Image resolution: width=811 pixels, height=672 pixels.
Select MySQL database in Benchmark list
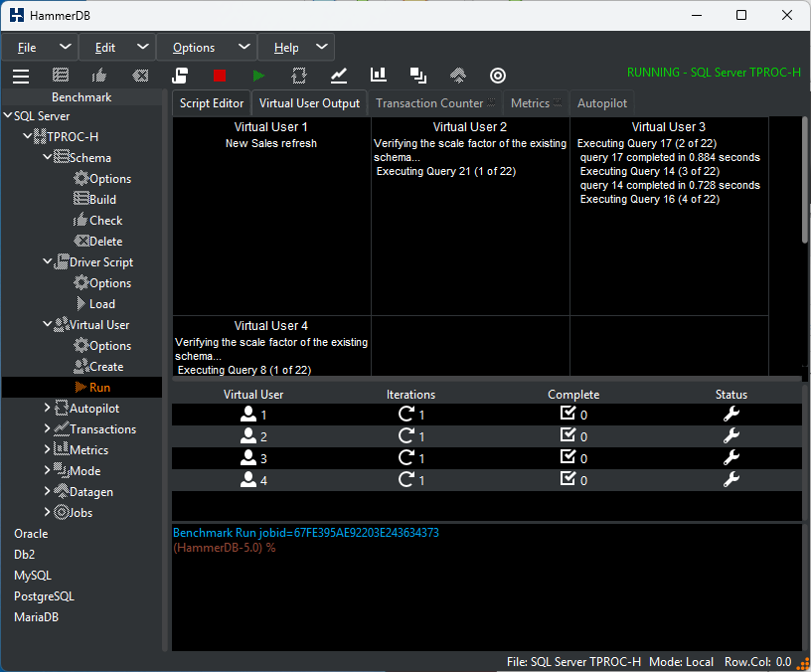33,576
